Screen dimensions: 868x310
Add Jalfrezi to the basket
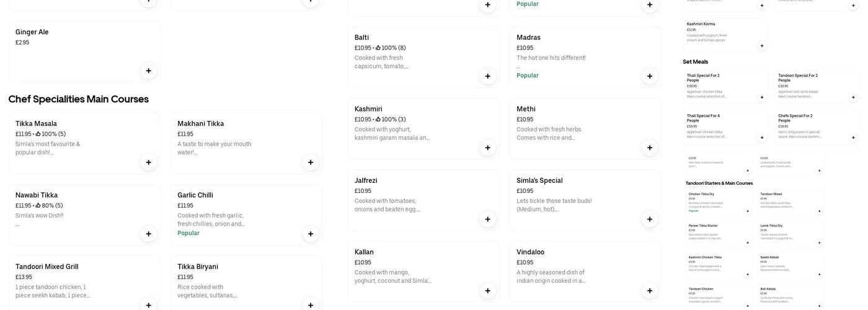point(487,219)
